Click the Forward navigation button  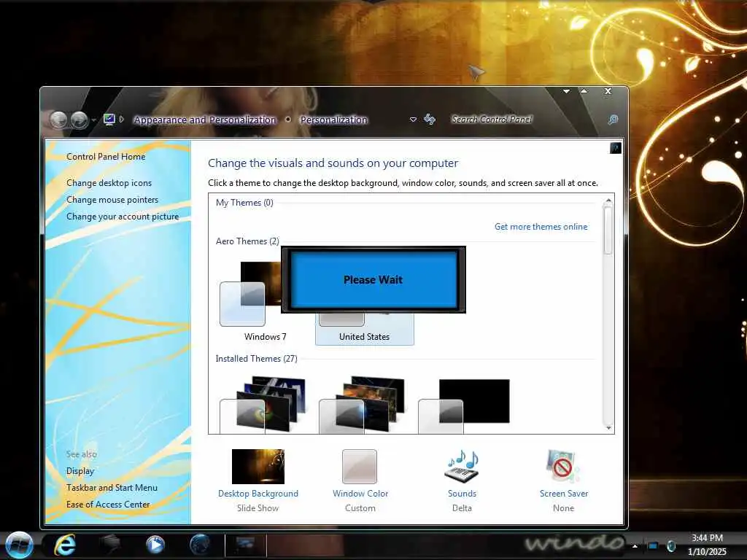[x=79, y=120]
